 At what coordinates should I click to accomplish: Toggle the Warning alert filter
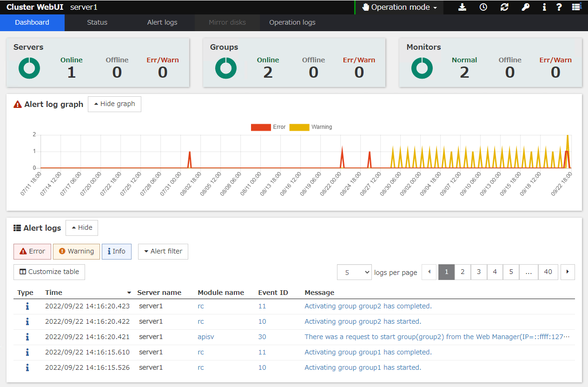point(76,251)
